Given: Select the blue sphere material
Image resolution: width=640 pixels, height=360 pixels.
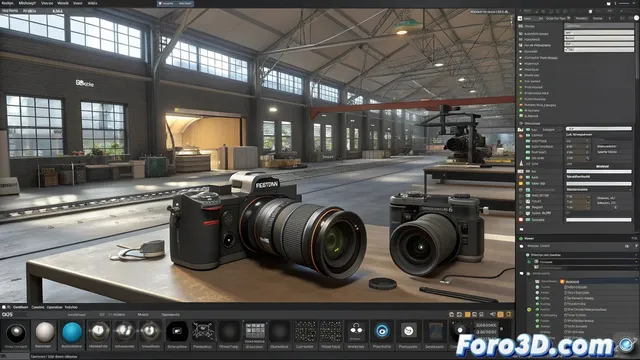Looking at the screenshot, I should tap(72, 332).
